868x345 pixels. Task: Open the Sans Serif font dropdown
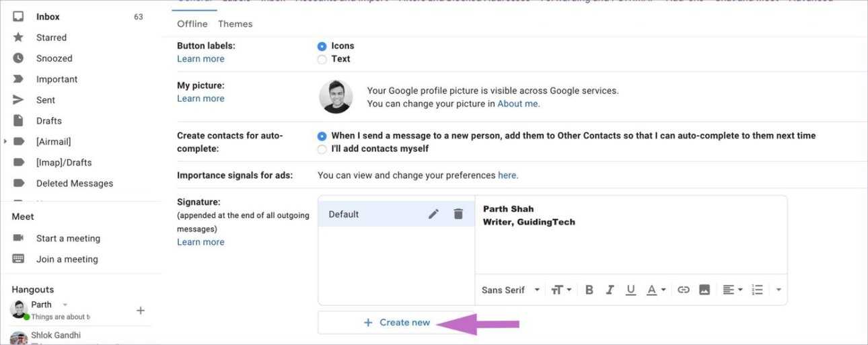pos(511,290)
